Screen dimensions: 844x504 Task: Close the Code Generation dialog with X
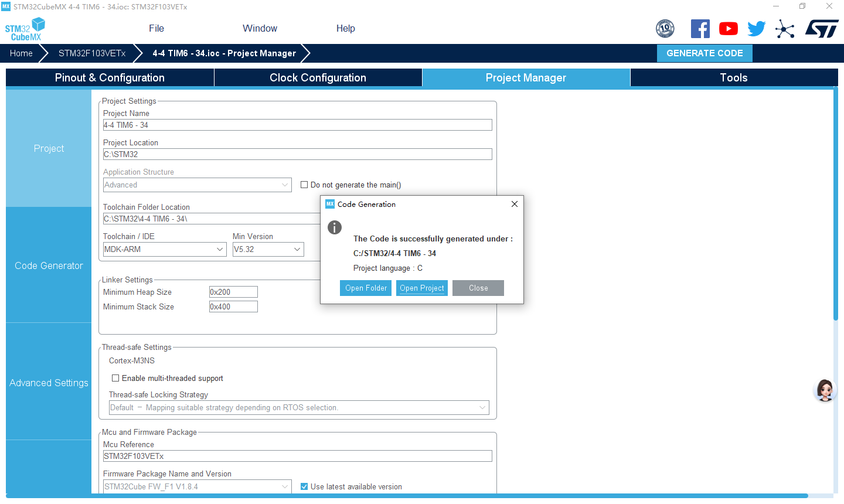coord(515,204)
